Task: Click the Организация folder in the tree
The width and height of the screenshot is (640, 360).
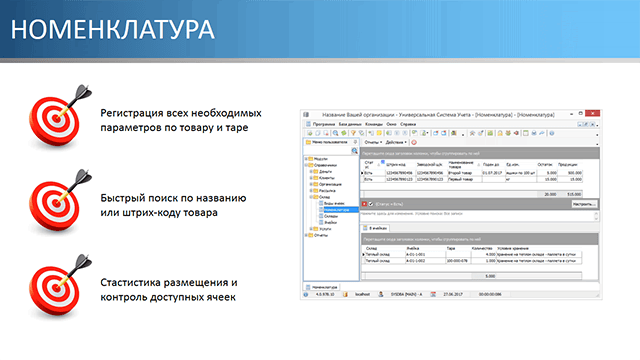Action: [330, 184]
